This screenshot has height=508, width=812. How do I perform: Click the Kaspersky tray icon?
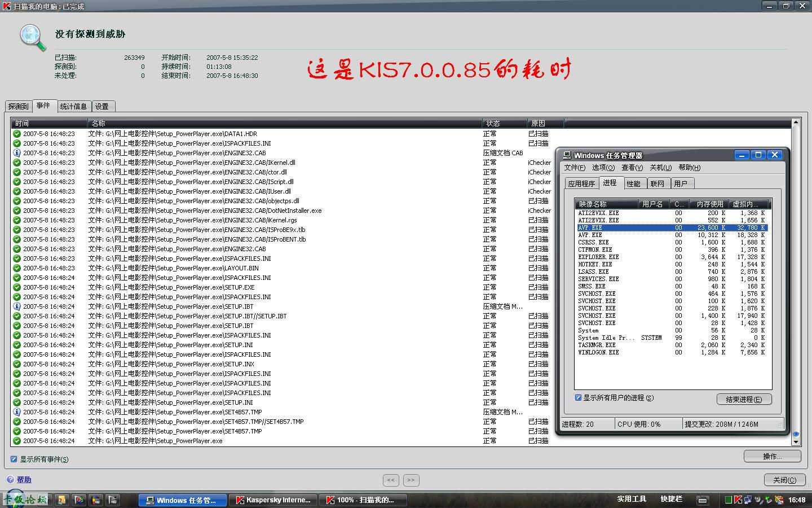738,500
